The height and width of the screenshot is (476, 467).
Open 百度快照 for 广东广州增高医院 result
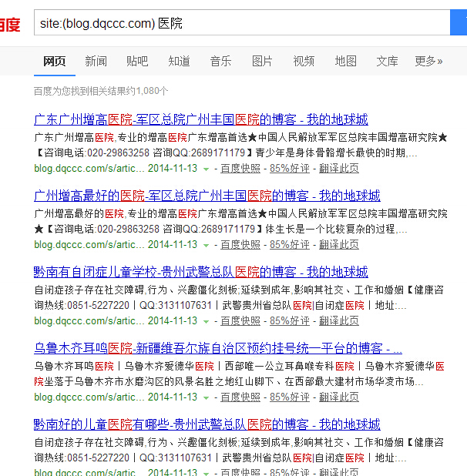pyautogui.click(x=240, y=168)
